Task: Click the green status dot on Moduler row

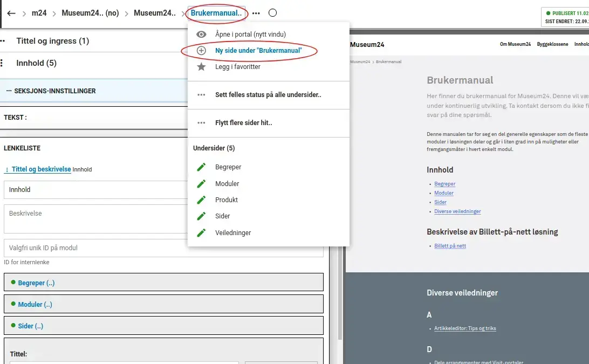Action: click(x=13, y=304)
